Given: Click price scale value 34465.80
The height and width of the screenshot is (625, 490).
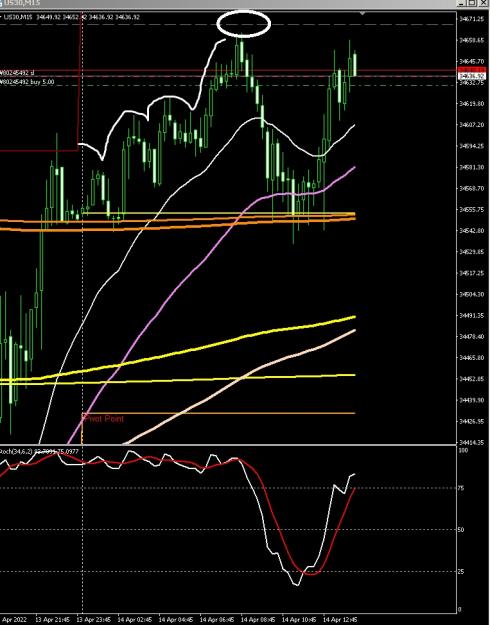Looking at the screenshot, I should pos(472,358).
